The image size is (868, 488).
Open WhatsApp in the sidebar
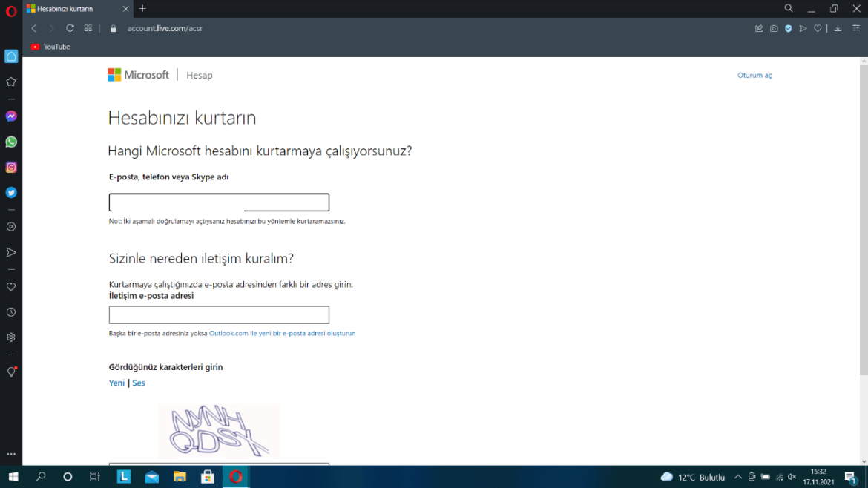point(10,141)
